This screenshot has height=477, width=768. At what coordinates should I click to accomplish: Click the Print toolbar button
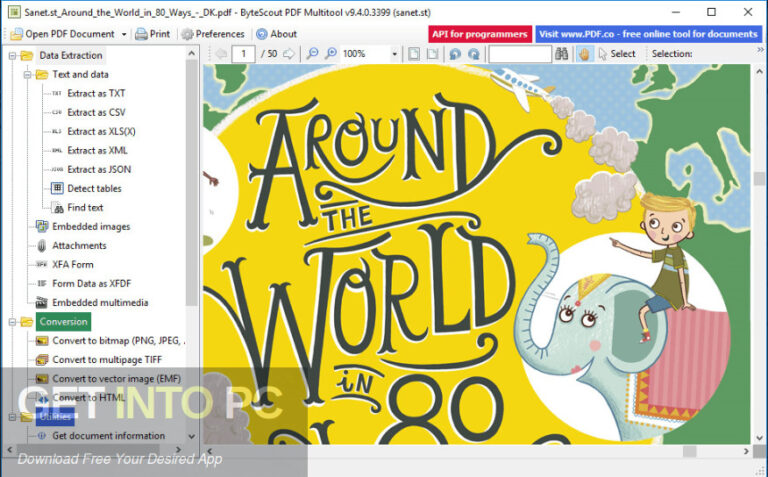(x=152, y=34)
